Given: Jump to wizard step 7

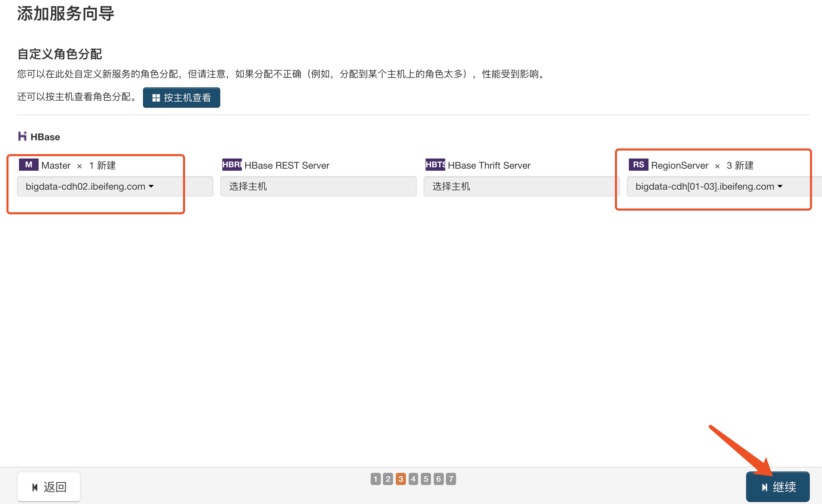Looking at the screenshot, I should click(x=451, y=479).
